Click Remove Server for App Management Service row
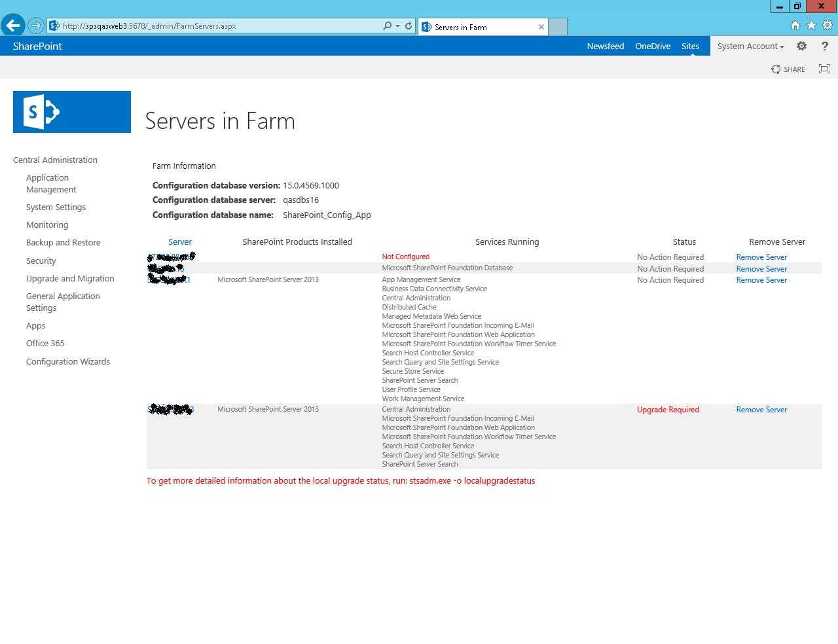Viewport: 838px width, 644px height. coord(761,280)
